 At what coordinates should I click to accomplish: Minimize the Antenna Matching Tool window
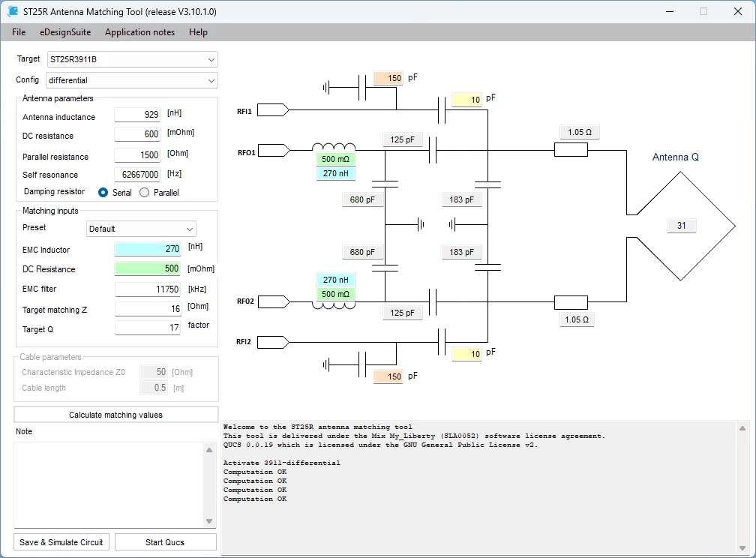pos(670,11)
